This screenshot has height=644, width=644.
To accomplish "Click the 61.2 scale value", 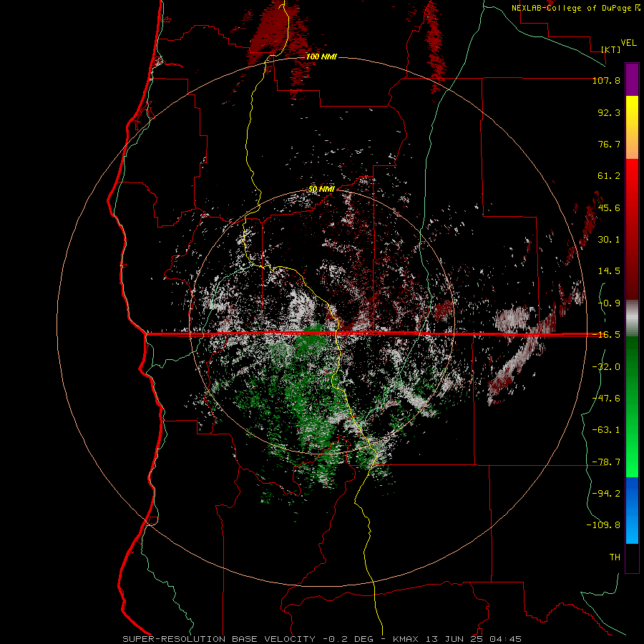I will click(609, 176).
